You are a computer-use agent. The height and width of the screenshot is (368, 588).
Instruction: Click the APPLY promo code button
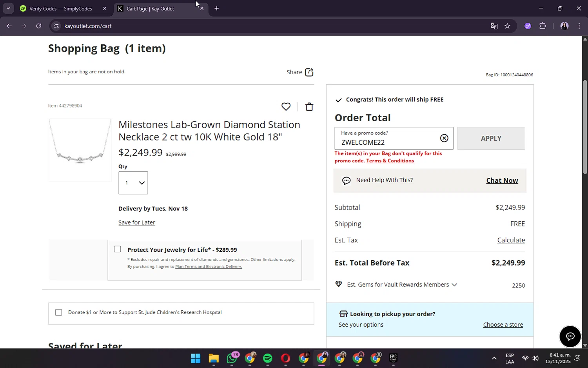[x=491, y=138]
